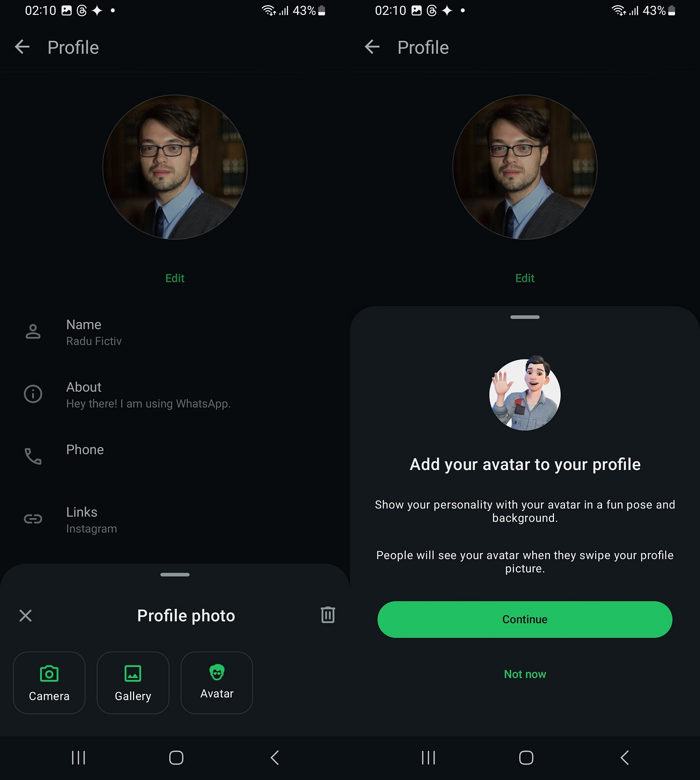The height and width of the screenshot is (780, 700).
Task: Tap the delete profile photo trash icon
Action: tap(328, 615)
